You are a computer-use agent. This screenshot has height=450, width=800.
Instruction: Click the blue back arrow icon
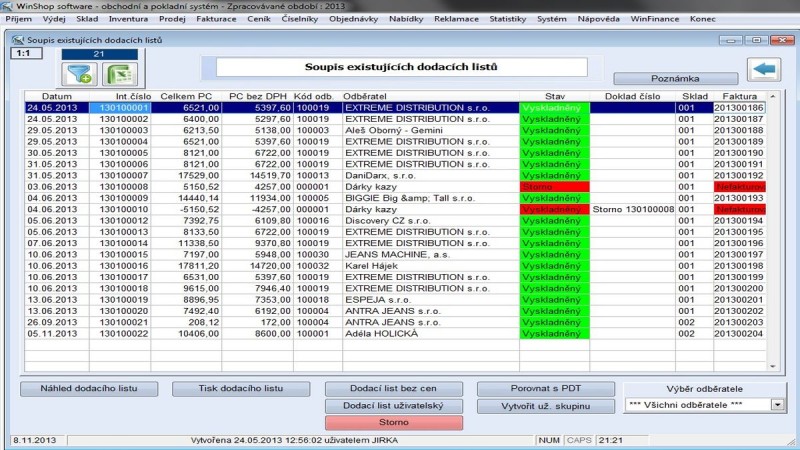[x=764, y=71]
